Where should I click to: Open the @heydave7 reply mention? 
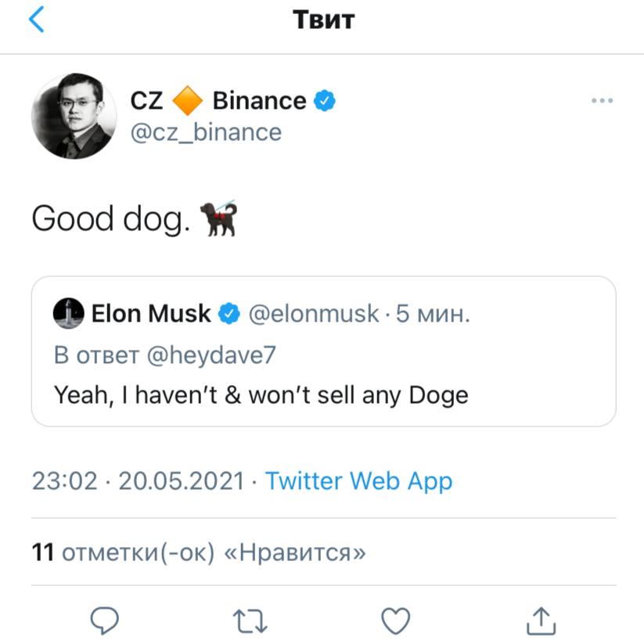pos(211,354)
